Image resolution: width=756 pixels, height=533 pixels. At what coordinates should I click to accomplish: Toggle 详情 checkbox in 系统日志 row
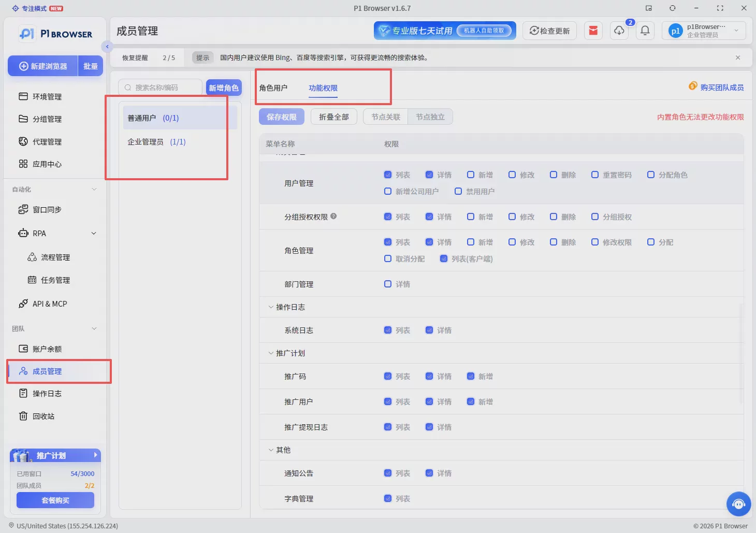[429, 330]
